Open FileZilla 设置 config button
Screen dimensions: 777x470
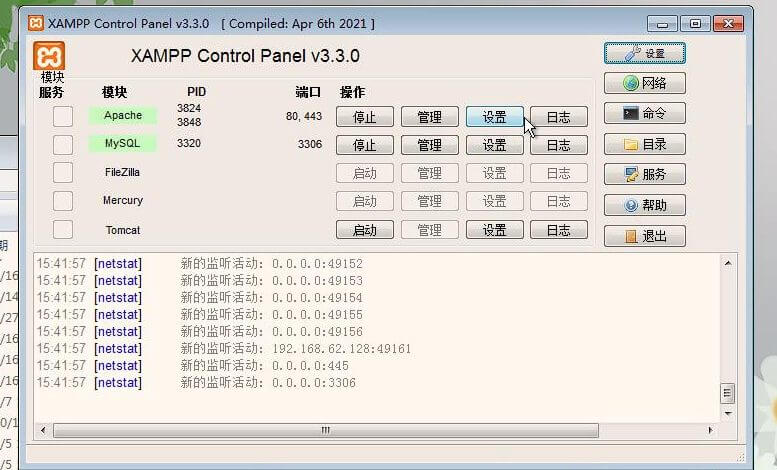pos(495,174)
